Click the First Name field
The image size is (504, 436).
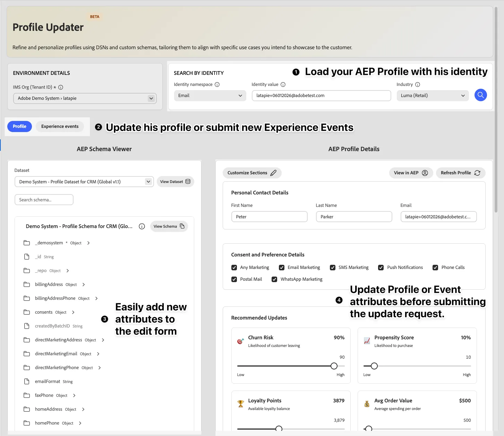pos(270,217)
